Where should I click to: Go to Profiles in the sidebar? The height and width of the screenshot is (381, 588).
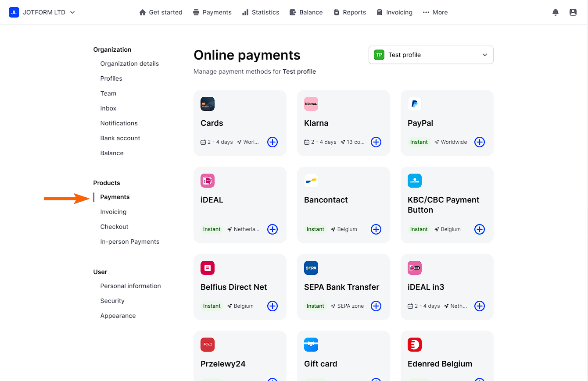click(111, 78)
